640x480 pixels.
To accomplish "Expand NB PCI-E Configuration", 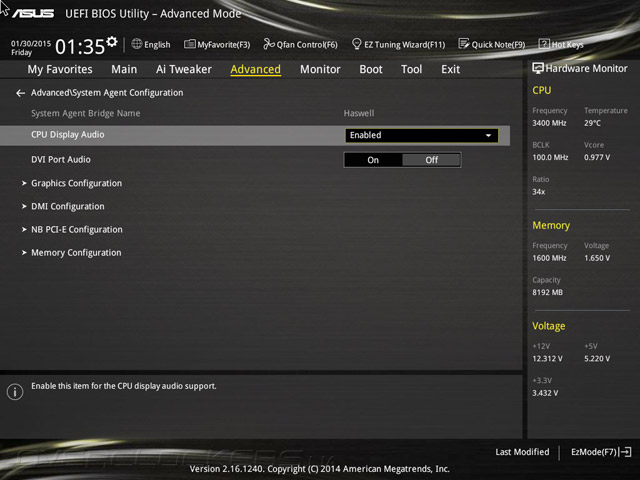I will (x=77, y=230).
